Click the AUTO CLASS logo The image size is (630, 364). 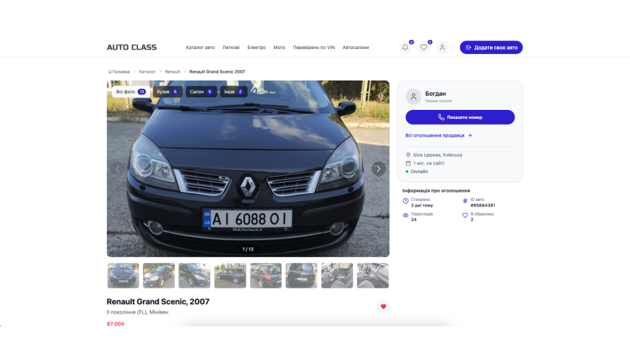132,48
